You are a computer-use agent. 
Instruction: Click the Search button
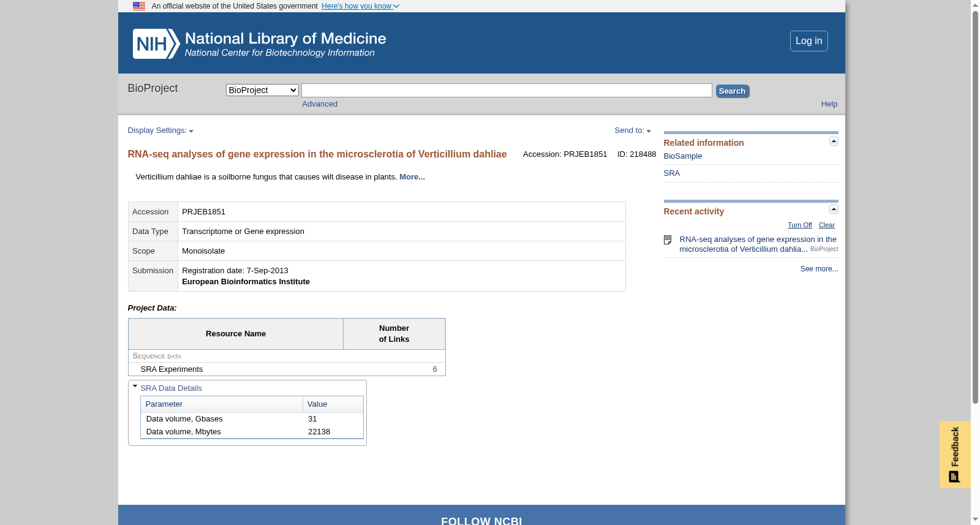coord(732,91)
